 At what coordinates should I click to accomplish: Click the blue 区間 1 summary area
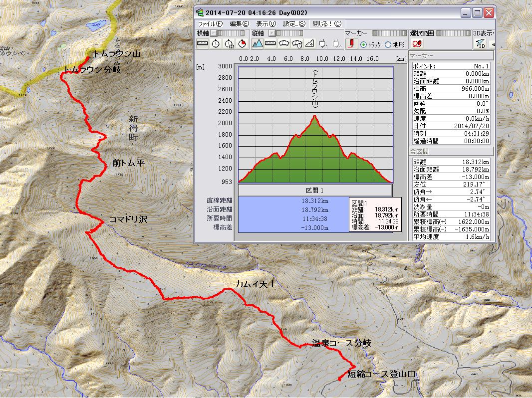[x=294, y=214]
